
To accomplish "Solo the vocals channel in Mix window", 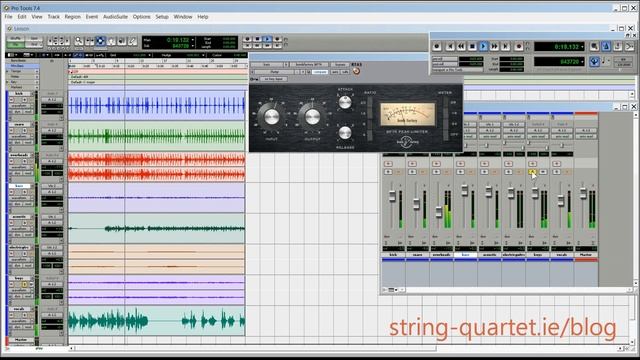I will (557, 172).
